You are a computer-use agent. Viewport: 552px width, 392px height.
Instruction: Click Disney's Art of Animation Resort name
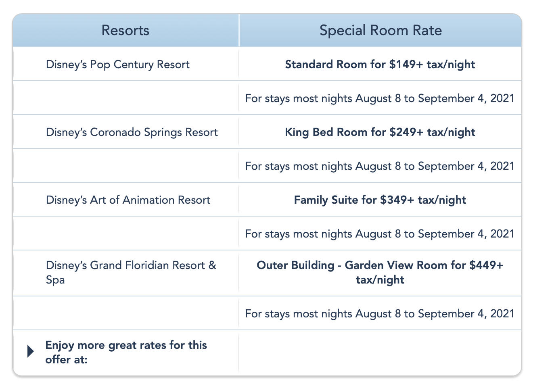[x=128, y=200]
